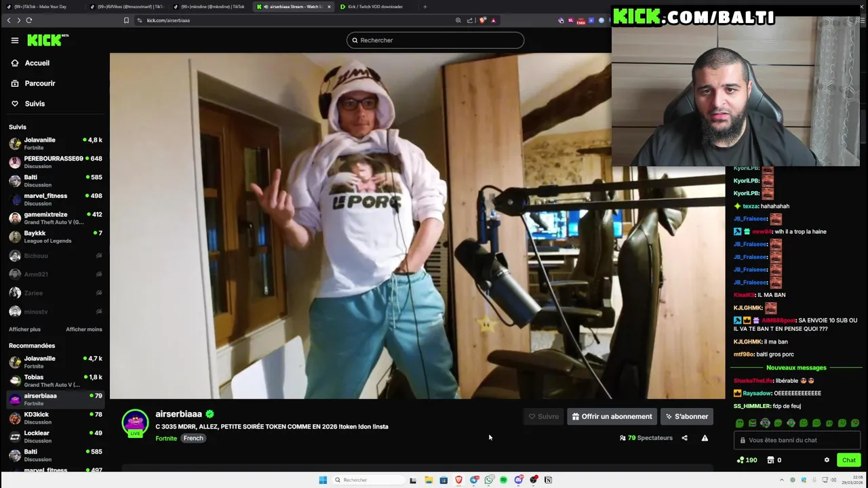Click the bookmark icon in the address bar
The width and height of the screenshot is (868, 488).
[126, 20]
